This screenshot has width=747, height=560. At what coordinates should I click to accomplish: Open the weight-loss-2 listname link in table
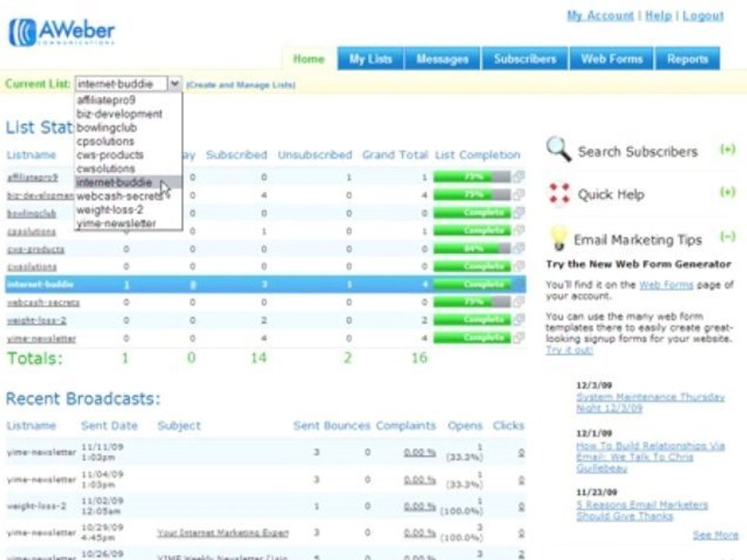click(x=37, y=320)
